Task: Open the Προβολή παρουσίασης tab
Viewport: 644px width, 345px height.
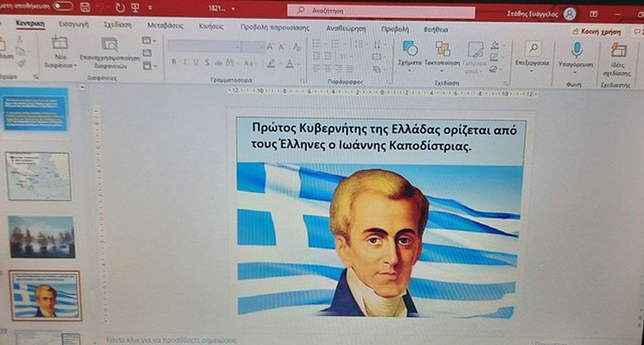Action: pos(275,28)
